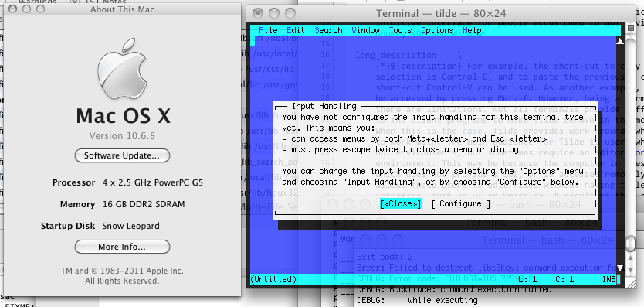644x307 pixels.
Task: Click the Software Update button
Action: point(122,155)
